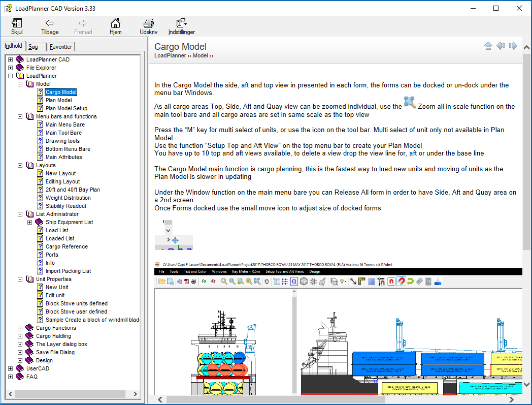Expand the Cargo Haldling node
The width and height of the screenshot is (532, 405).
click(20, 336)
